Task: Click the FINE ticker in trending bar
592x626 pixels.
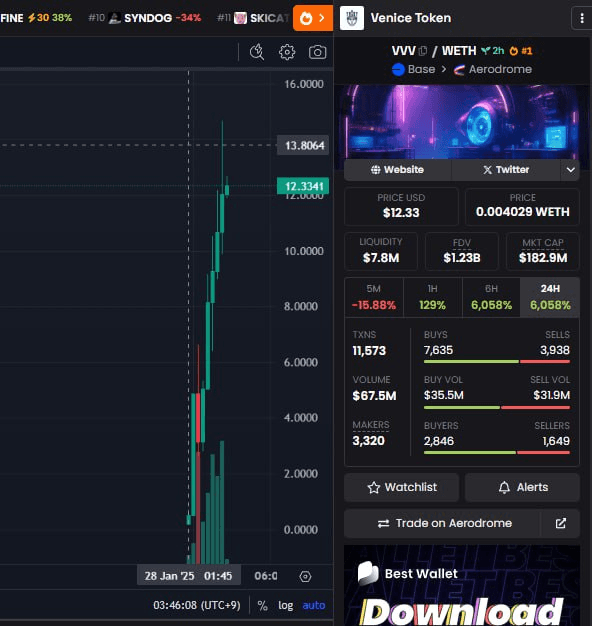Action: point(36,18)
